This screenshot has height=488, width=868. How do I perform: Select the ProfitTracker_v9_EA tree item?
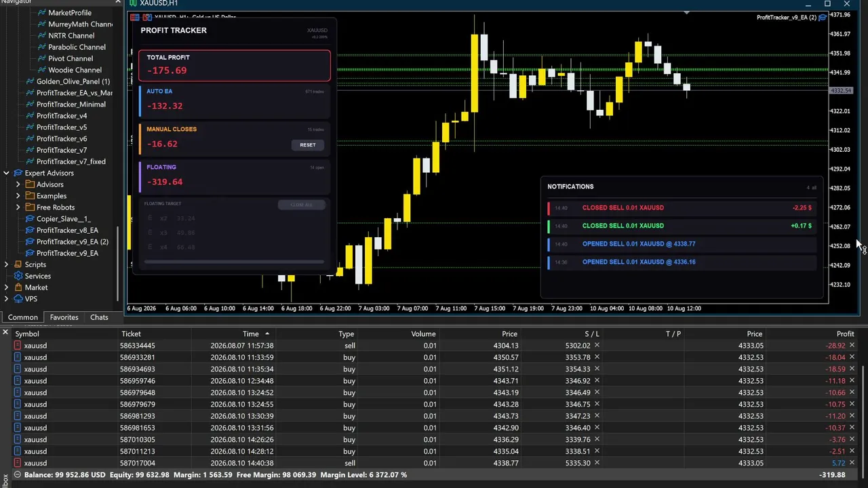coord(67,253)
